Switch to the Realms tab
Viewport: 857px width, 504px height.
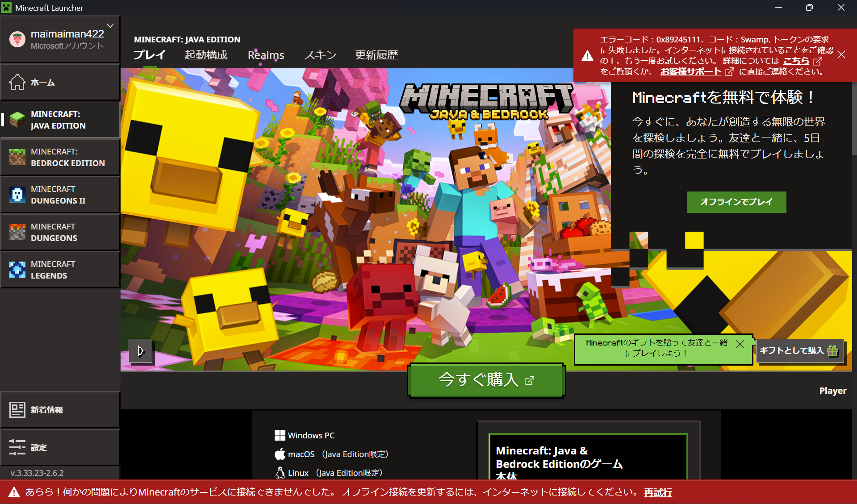[x=266, y=55]
